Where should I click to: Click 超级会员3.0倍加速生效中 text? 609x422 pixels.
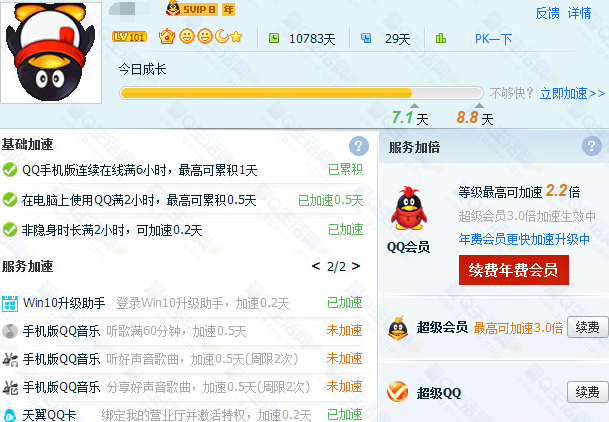[x=527, y=216]
